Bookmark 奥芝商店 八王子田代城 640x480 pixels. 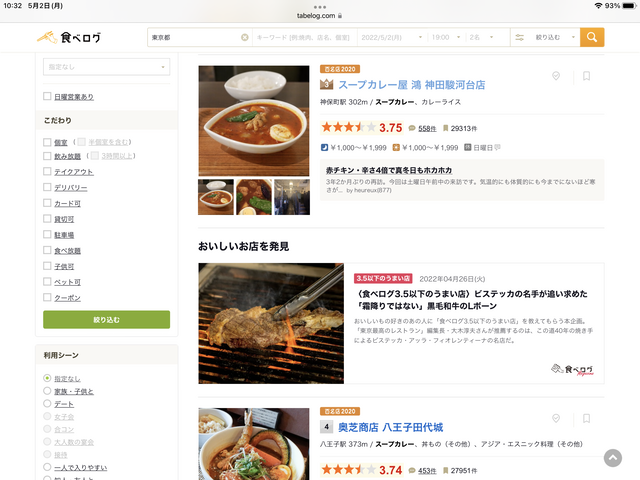(x=586, y=418)
